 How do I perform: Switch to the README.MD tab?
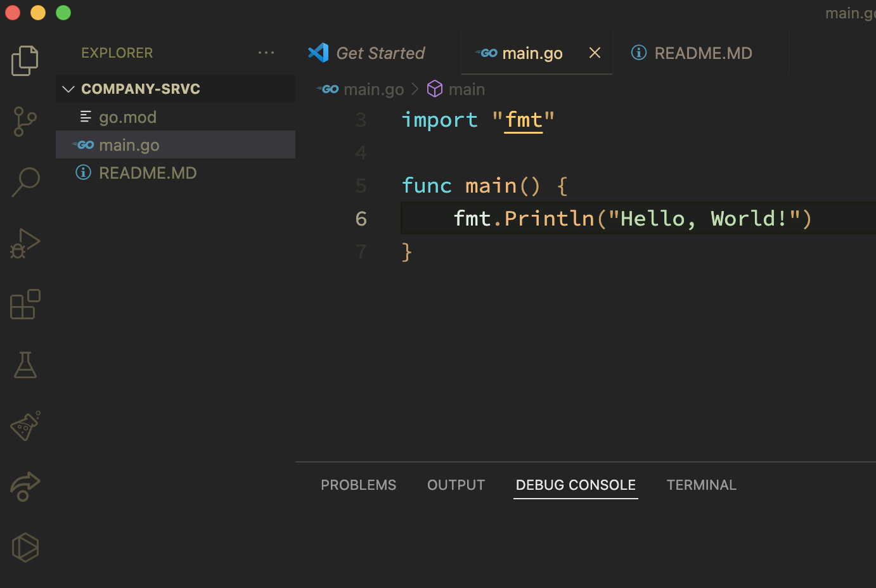pyautogui.click(x=702, y=53)
